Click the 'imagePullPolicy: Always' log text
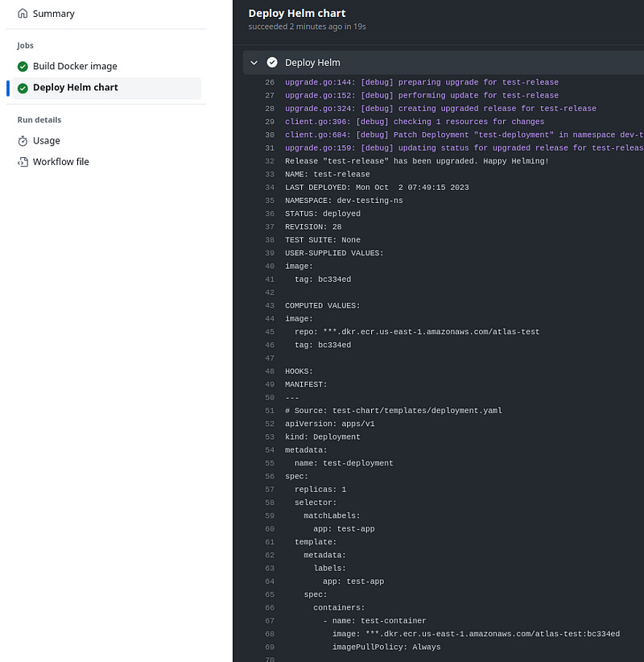The height and width of the screenshot is (662, 644). click(x=386, y=648)
